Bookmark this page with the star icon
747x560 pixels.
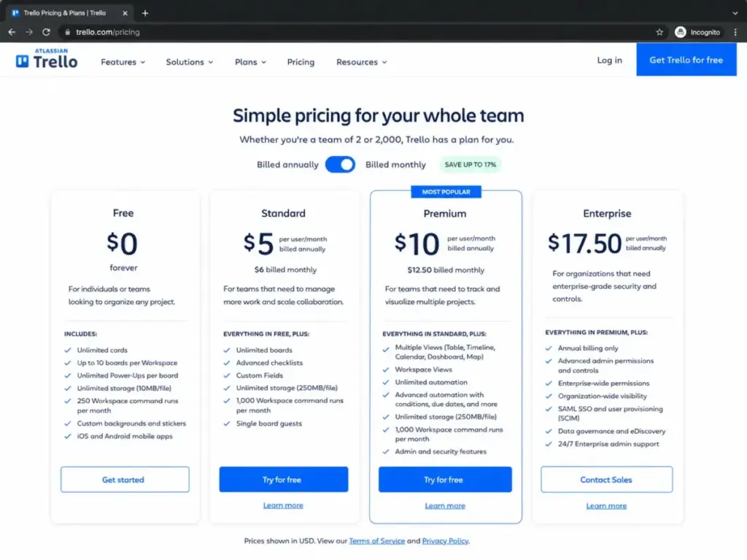[x=659, y=32]
